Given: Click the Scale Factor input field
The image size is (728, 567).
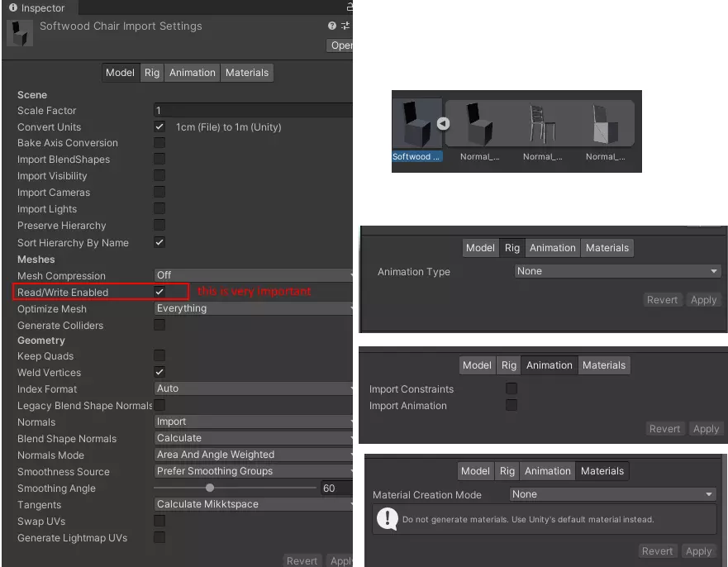Looking at the screenshot, I should [x=254, y=111].
